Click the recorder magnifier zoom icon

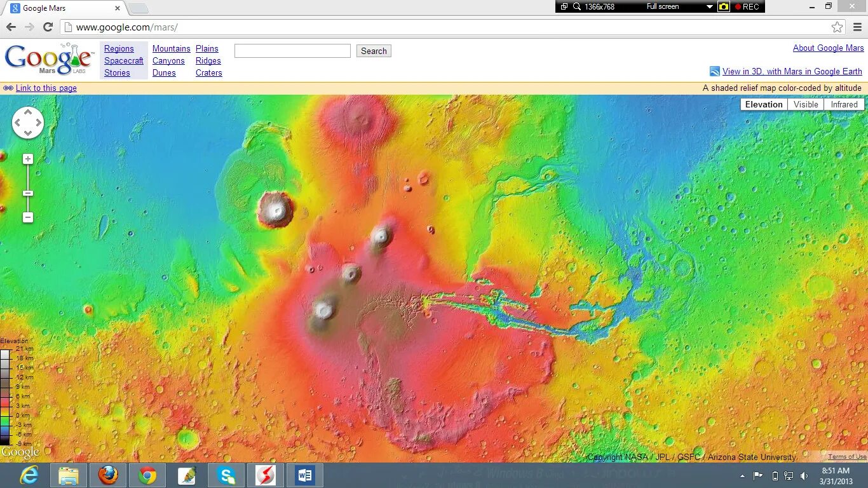point(577,6)
